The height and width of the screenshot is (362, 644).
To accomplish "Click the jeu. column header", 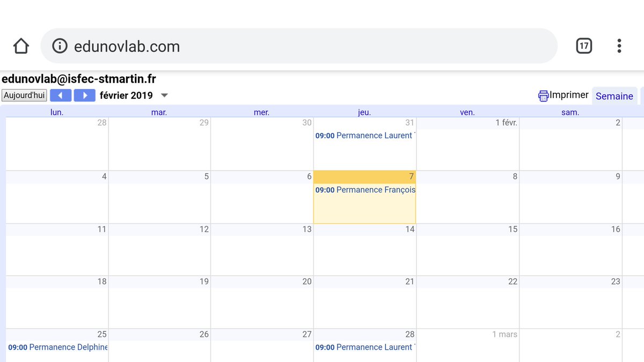I will (364, 112).
